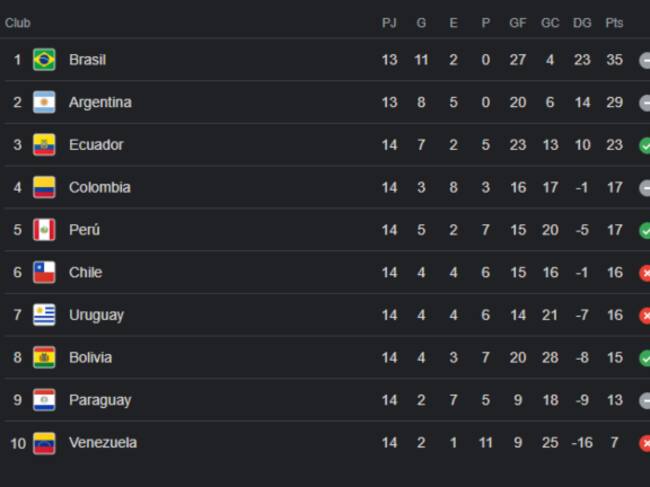Click the Venezuela flag icon
The image size is (650, 487).
44,443
